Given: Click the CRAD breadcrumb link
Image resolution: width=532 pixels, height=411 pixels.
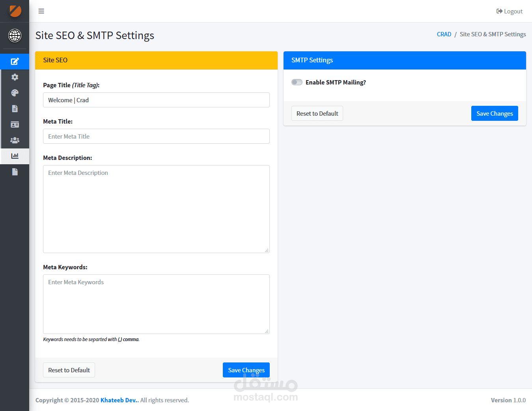Looking at the screenshot, I should point(444,34).
